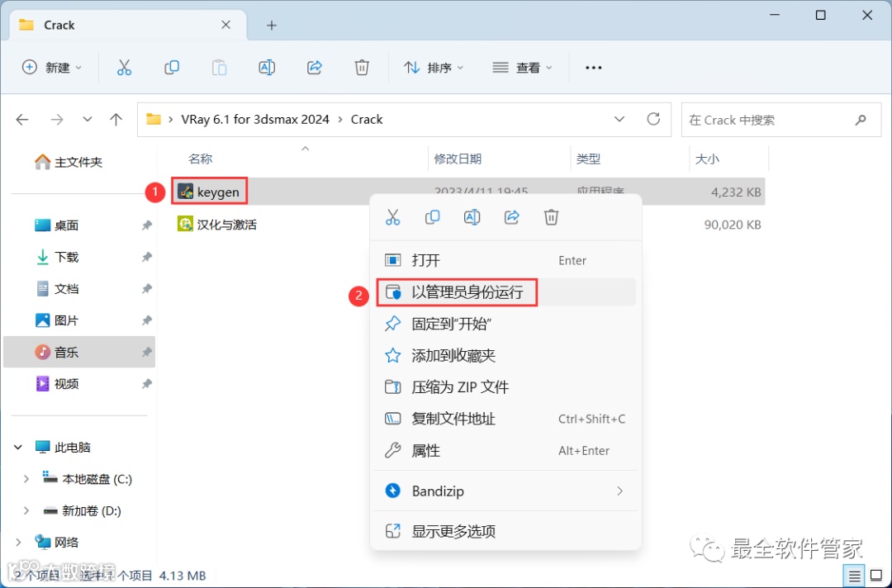Screen dimensions: 892x588
Task: Unpin 桌面 using its pin icon
Action: (147, 225)
